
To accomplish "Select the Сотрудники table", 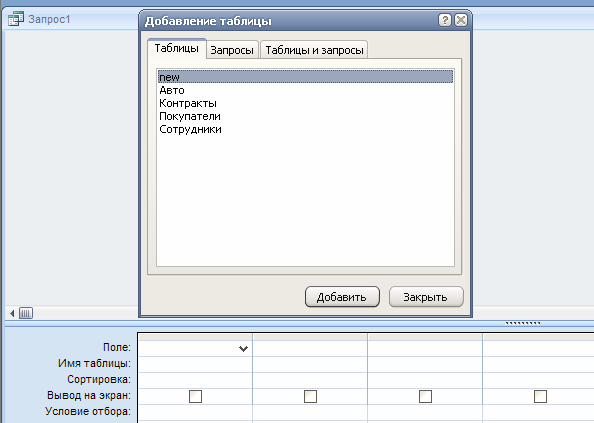I will click(305, 129).
